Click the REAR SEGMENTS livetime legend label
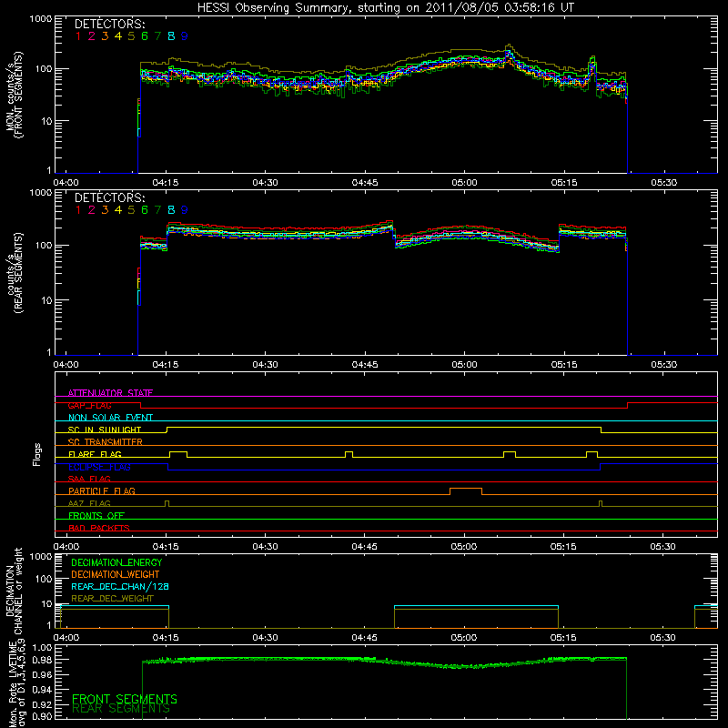This screenshot has width=728, height=728. 121,709
